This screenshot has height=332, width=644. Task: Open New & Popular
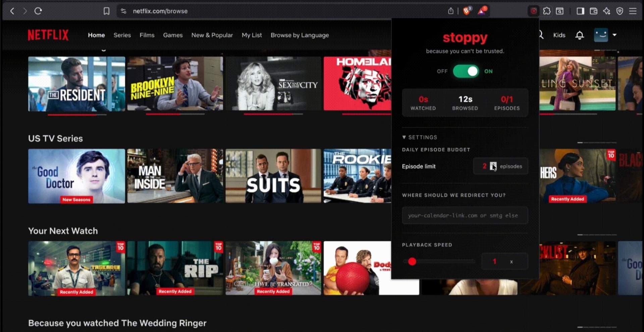[212, 35]
